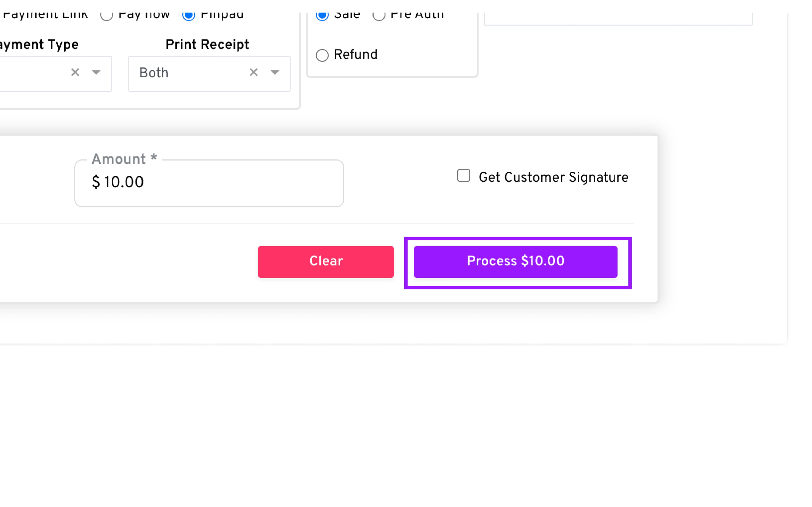
Task: Click the 'Get Customer Signature' label text
Action: (x=553, y=177)
